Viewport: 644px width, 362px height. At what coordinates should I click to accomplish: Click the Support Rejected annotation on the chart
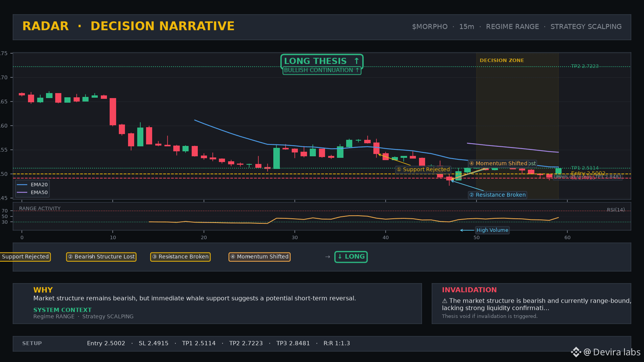(x=423, y=169)
